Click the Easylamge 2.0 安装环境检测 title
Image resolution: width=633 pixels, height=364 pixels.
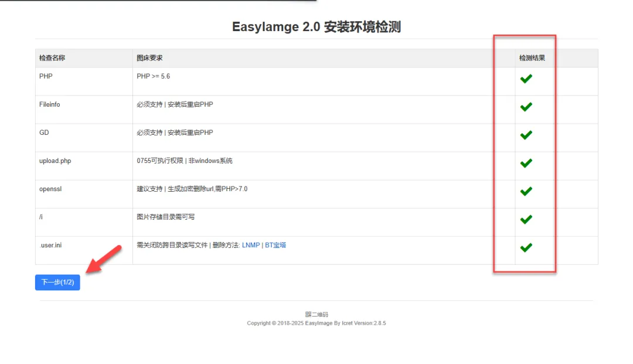pos(316,27)
